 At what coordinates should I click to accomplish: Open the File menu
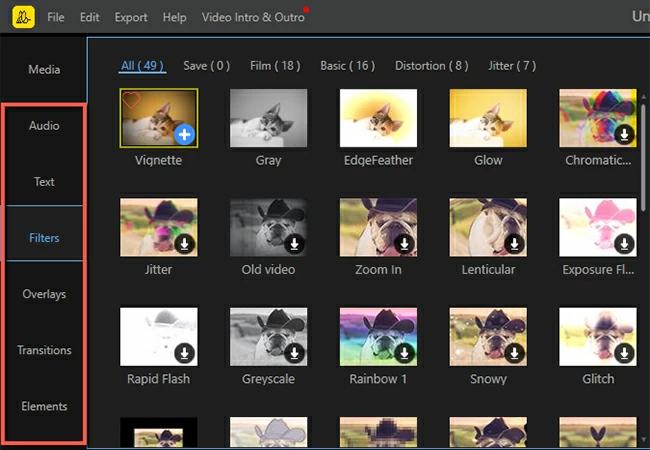[56, 17]
